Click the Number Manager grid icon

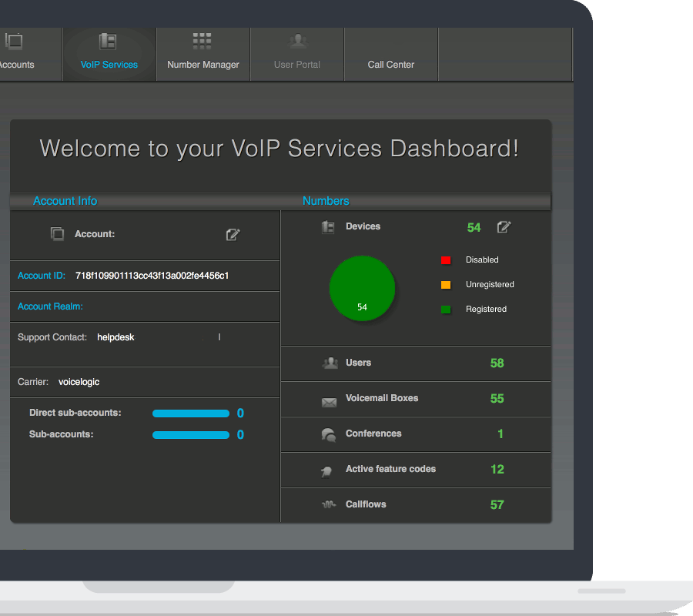(x=202, y=41)
